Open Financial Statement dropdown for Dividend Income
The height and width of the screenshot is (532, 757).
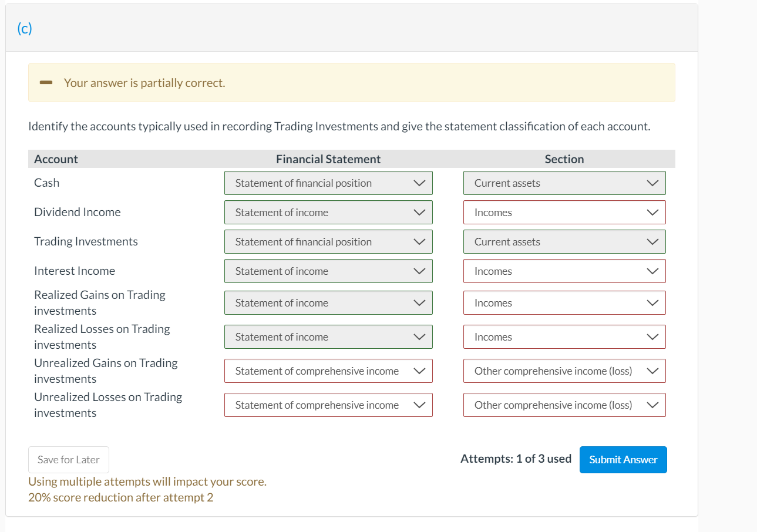328,212
